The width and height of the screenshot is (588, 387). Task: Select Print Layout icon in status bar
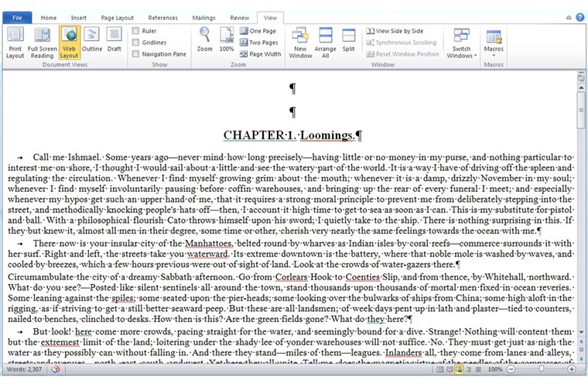440,369
